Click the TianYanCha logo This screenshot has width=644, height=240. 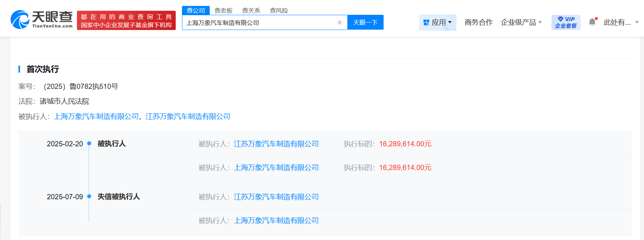(x=41, y=20)
